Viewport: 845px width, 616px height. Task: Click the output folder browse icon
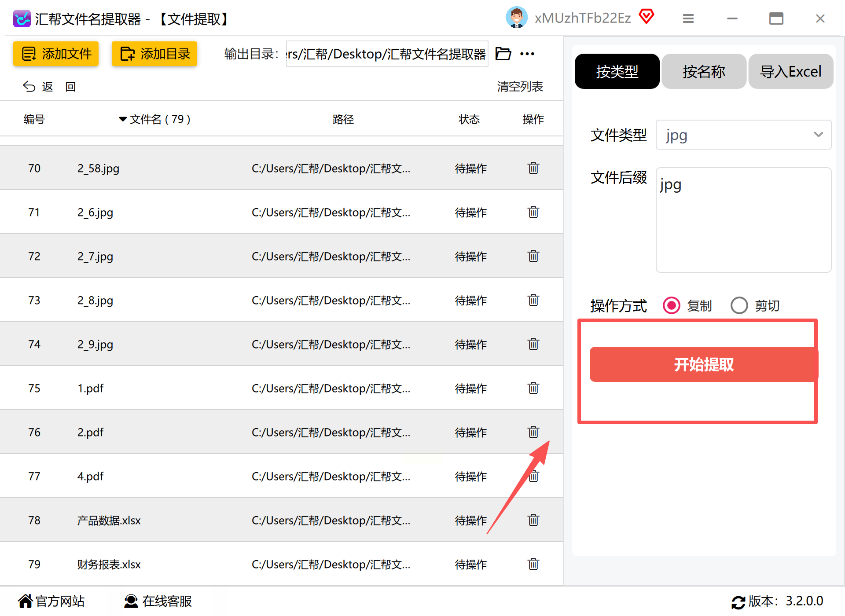coord(503,54)
